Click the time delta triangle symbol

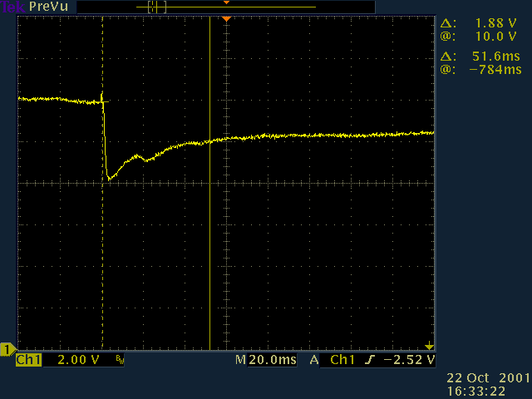pyautogui.click(x=446, y=57)
